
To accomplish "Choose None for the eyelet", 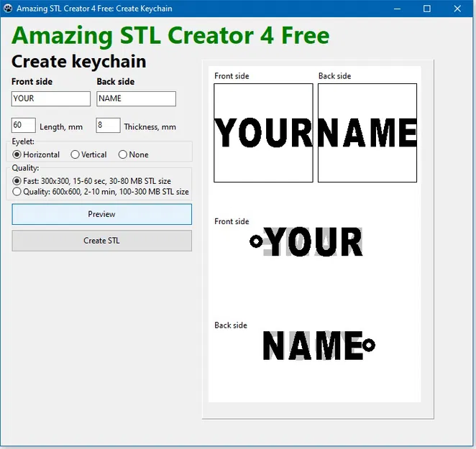I will [133, 154].
